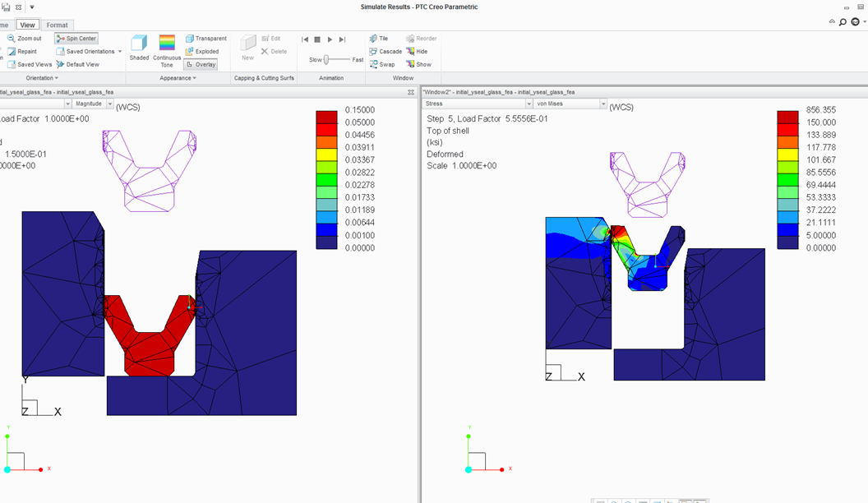
Task: Click Delete capping surface
Action: (274, 52)
